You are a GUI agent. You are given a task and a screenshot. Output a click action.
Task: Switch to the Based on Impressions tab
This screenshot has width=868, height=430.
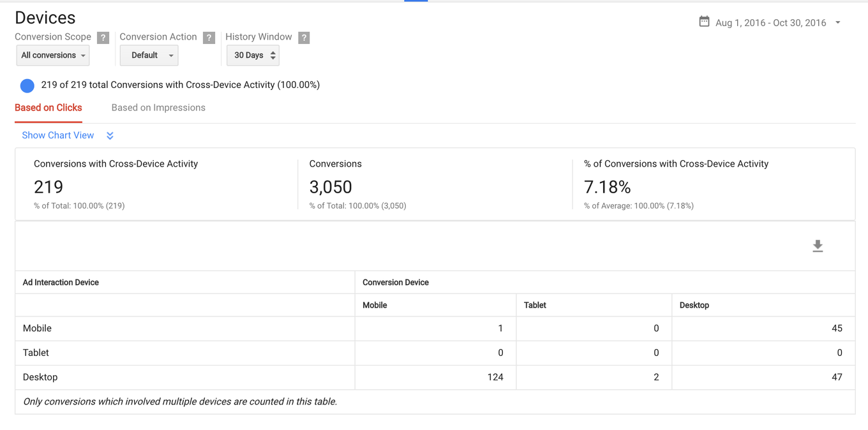[x=158, y=107]
